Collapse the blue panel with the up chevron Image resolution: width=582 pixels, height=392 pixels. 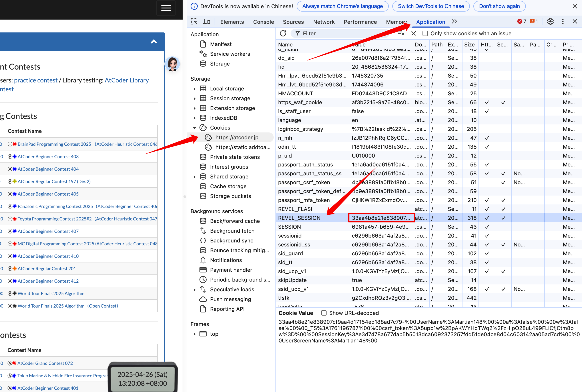[x=154, y=42]
